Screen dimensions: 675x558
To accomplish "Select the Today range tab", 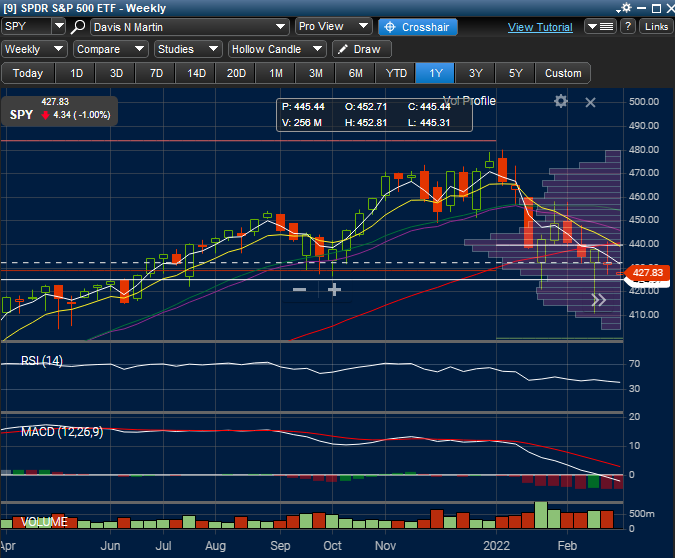I will (x=28, y=73).
